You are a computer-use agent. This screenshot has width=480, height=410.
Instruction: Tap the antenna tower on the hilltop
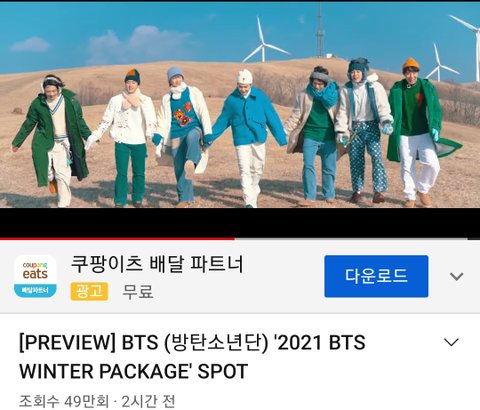(320, 30)
